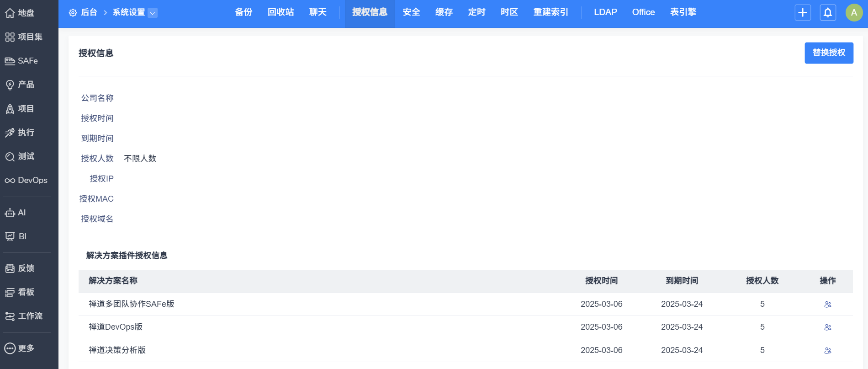Screen dimensions: 868x369
Task: Click the users icon for 禅道多团队协作SAFe版
Action: coord(827,305)
